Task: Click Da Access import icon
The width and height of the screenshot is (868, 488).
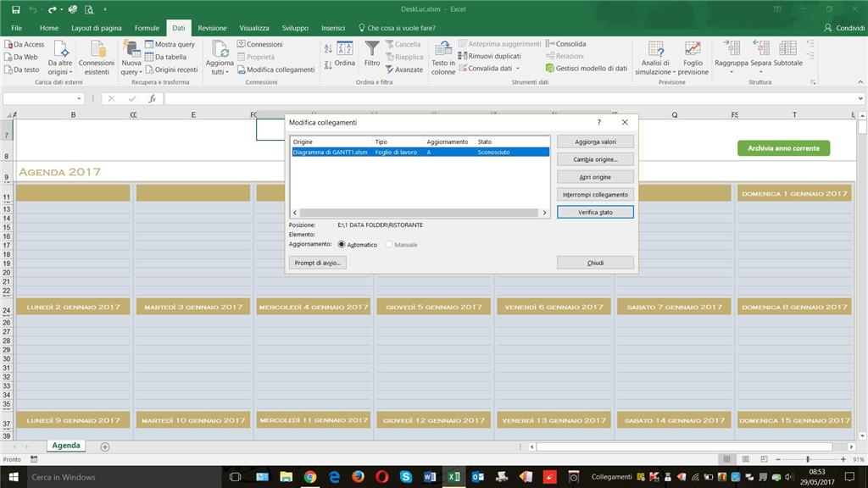Action: coord(8,44)
